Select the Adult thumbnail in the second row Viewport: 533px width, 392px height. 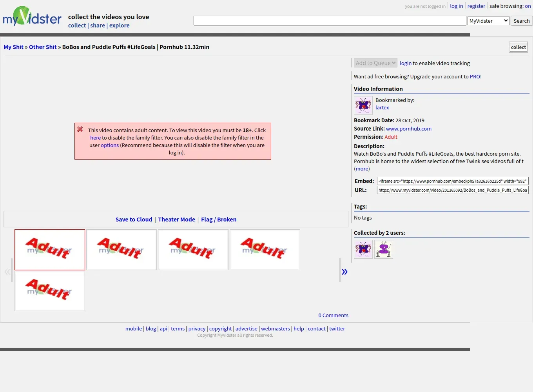pyautogui.click(x=50, y=291)
